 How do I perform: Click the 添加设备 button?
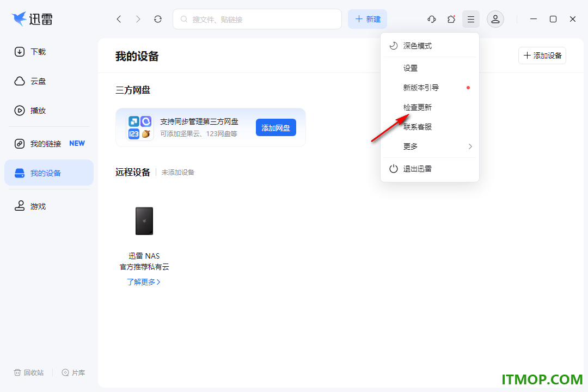pos(542,56)
